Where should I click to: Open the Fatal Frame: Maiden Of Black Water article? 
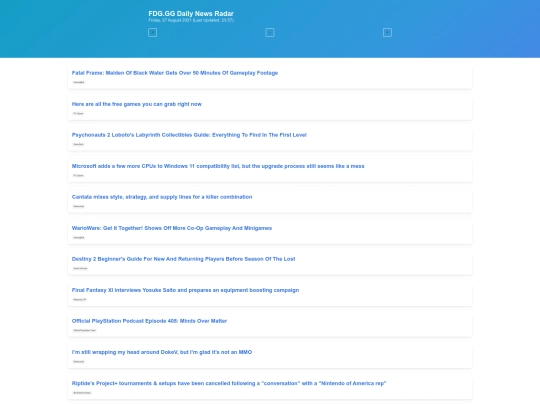pyautogui.click(x=175, y=73)
